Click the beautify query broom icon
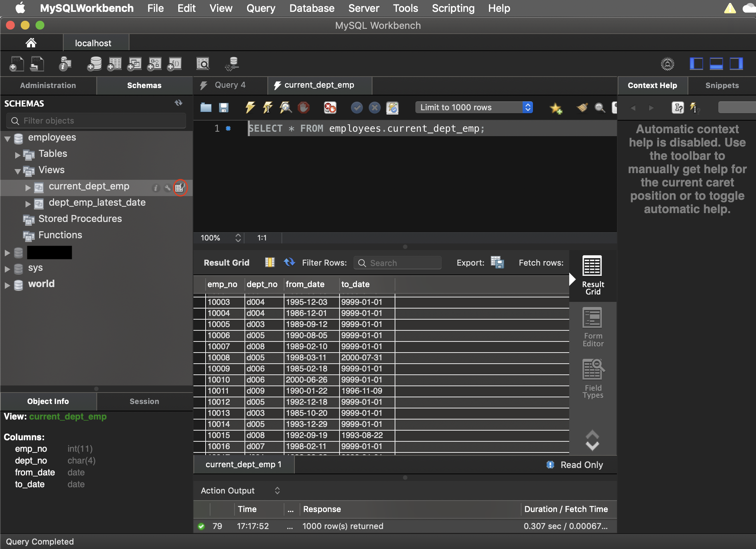 [582, 108]
